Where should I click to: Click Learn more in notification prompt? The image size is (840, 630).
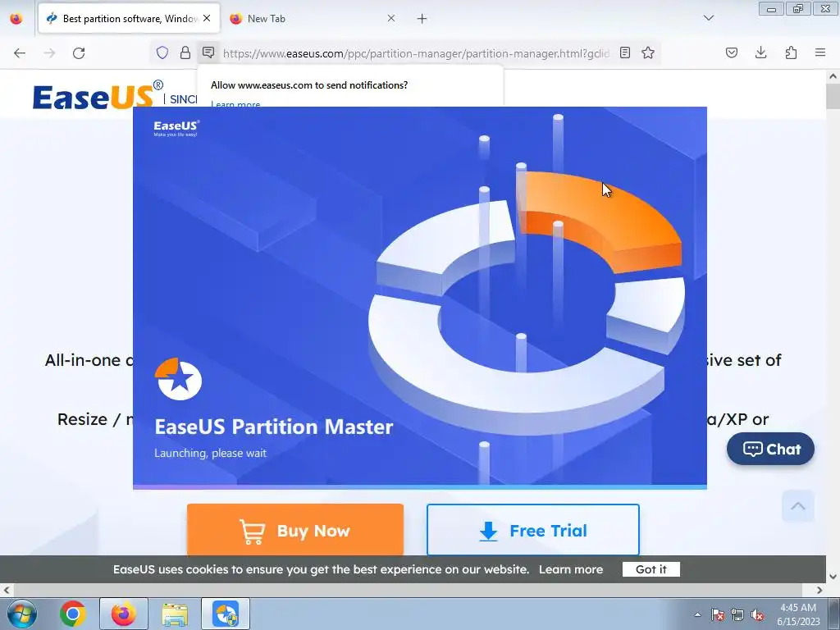coord(235,103)
